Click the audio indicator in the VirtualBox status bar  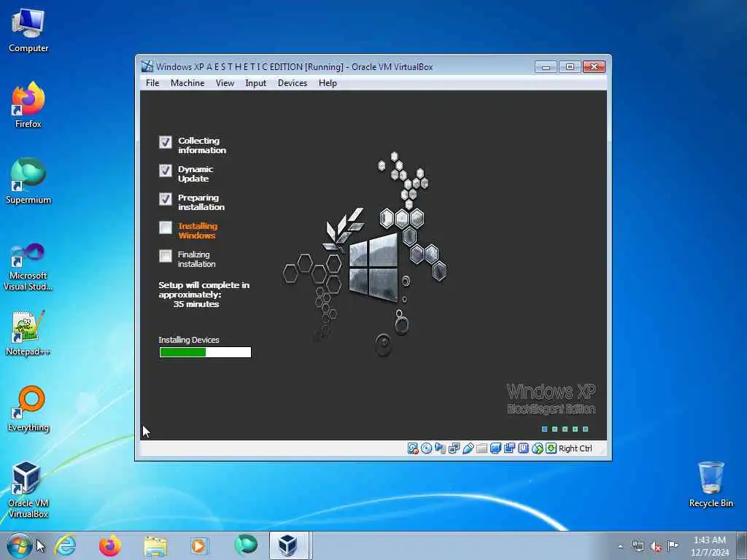tap(440, 448)
